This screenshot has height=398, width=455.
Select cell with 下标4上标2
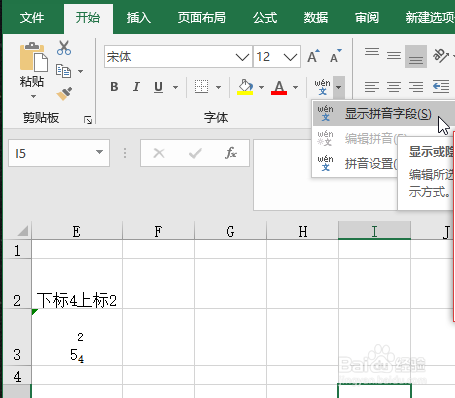[x=77, y=284]
